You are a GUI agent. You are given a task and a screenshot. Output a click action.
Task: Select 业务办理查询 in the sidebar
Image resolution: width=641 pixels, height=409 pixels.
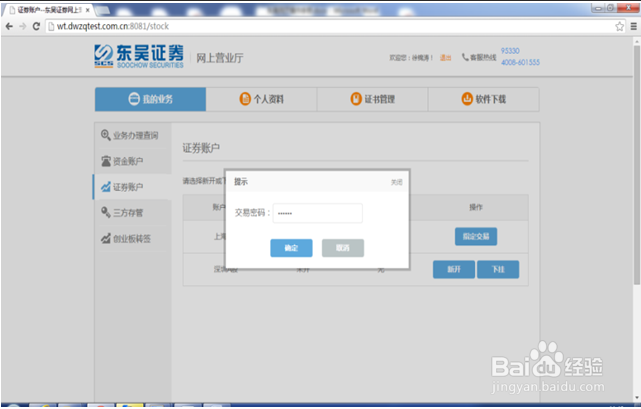[133, 135]
